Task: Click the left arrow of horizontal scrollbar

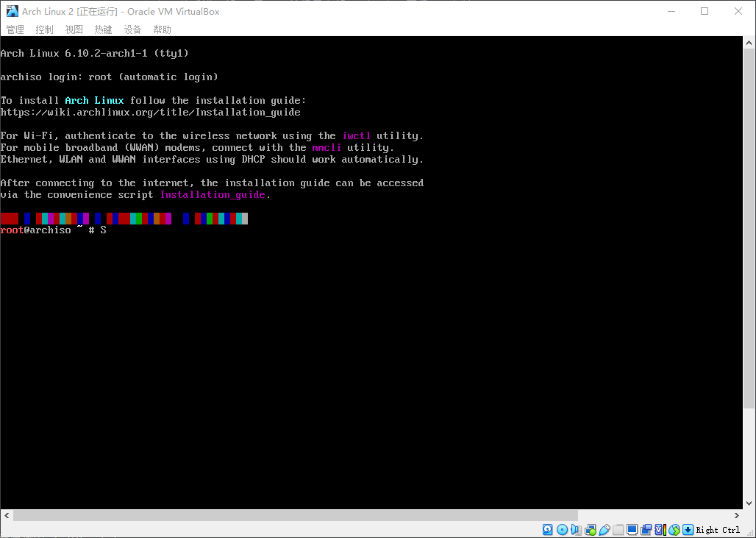Action: point(7,515)
